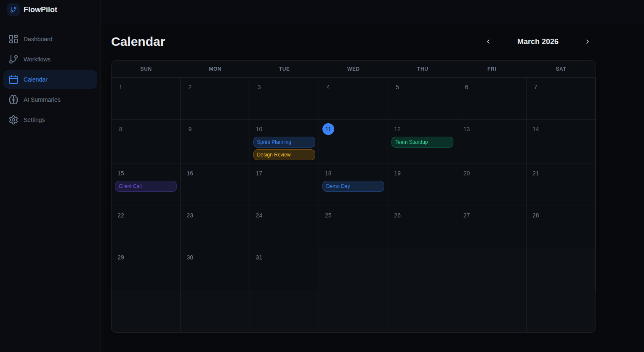Viewport: 644px width, 352px height.
Task: Open the Sprint Planning event
Action: (x=284, y=142)
